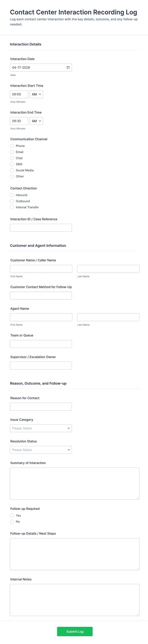The width and height of the screenshot is (148, 644).
Task: Focus the Agent Name Last Name field
Action: click(x=108, y=317)
